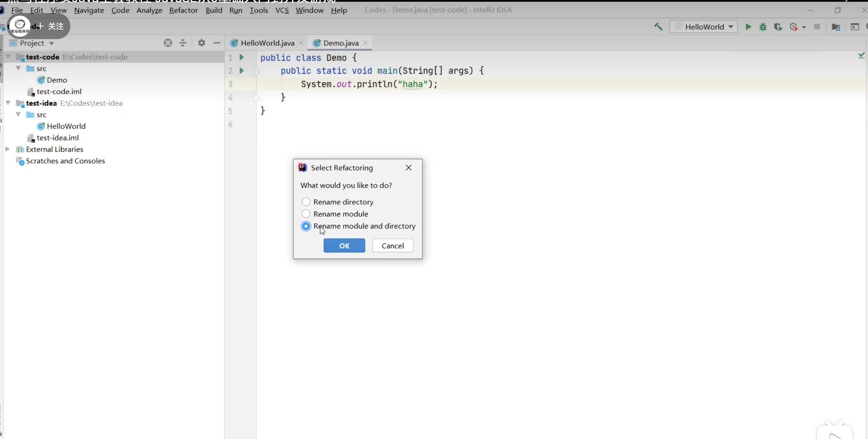The height and width of the screenshot is (439, 868).
Task: Switch to the HelloWorld.java tab
Action: click(x=267, y=43)
